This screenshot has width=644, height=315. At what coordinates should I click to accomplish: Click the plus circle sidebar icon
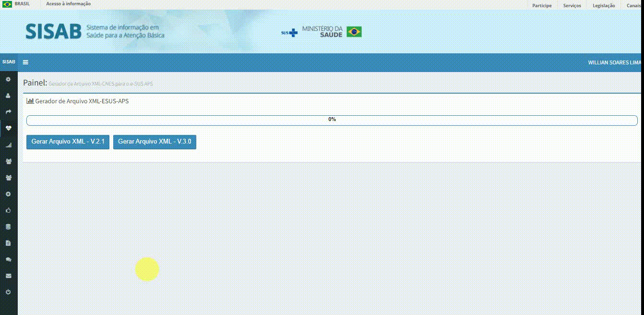tap(8, 194)
